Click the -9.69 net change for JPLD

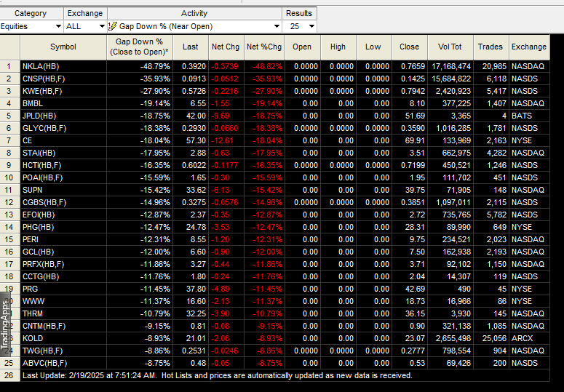pyautogui.click(x=220, y=116)
